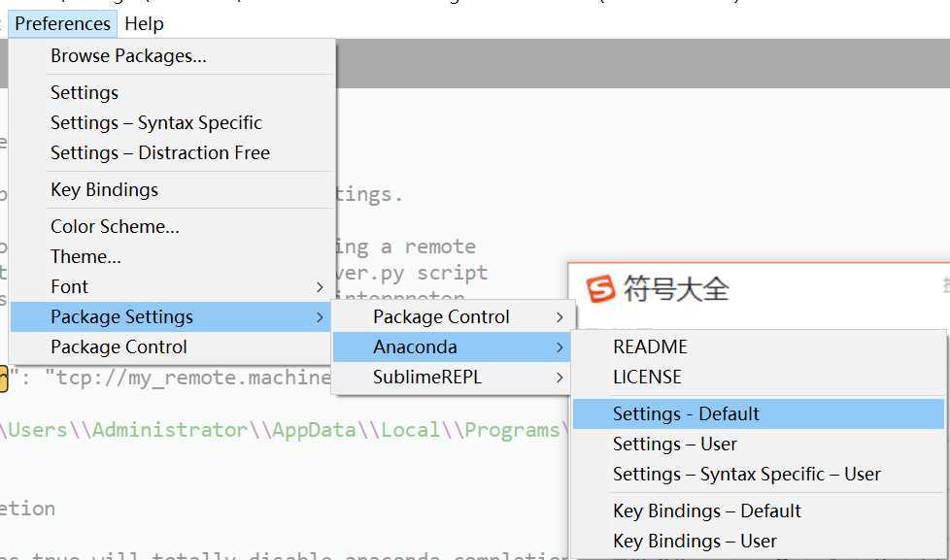Open Anaconda Settings - Default
This screenshot has width=950, height=560.
point(759,414)
